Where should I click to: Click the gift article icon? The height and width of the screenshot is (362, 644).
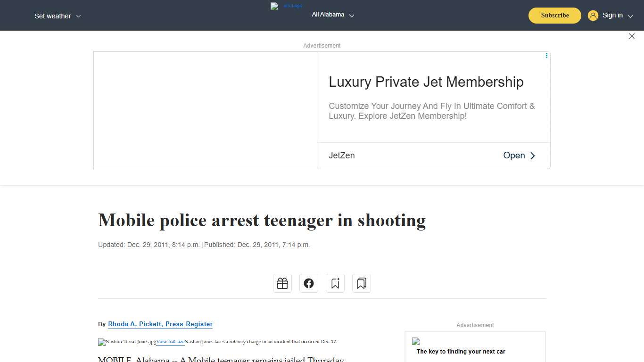point(282,283)
